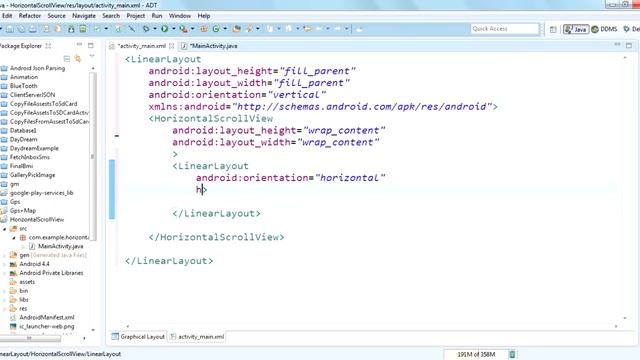Image resolution: width=640 pixels, height=360 pixels.
Task: Select the activity_main.xml editor tab
Action: click(141, 46)
